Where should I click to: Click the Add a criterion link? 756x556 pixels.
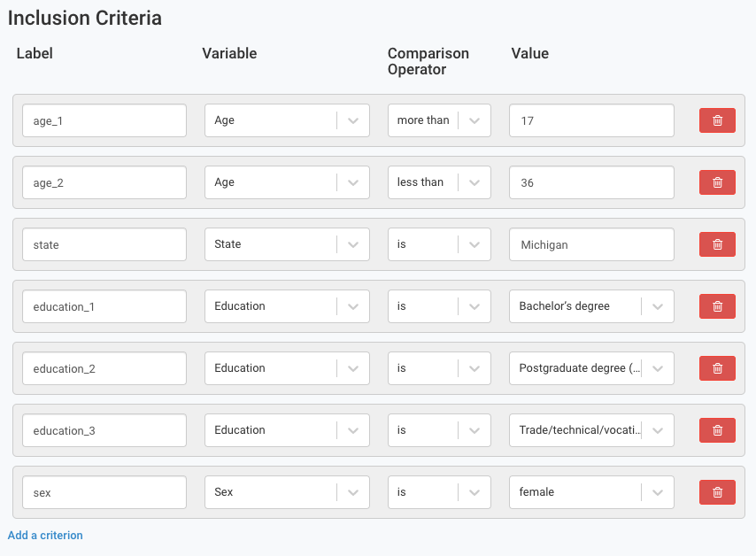click(45, 536)
